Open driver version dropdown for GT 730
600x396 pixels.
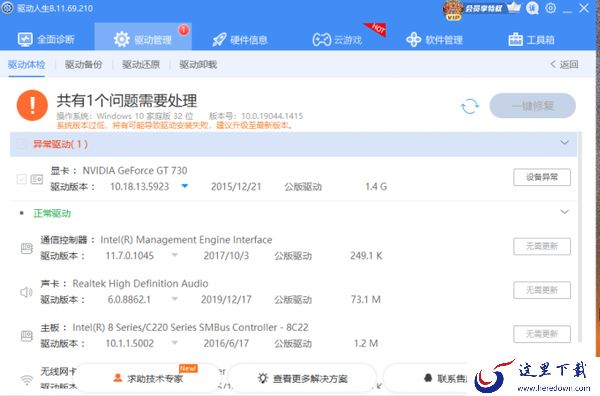point(185,186)
